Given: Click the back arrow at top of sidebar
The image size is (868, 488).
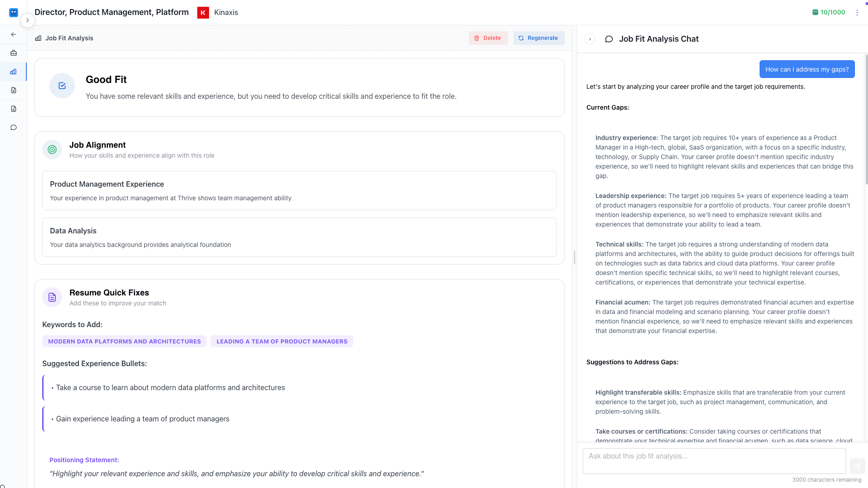Looking at the screenshot, I should (13, 34).
